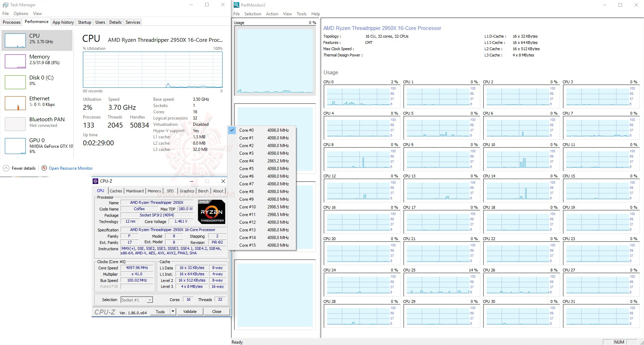Open the File menu in PerfMonitor2
The height and width of the screenshot is (345, 644).
(236, 14)
